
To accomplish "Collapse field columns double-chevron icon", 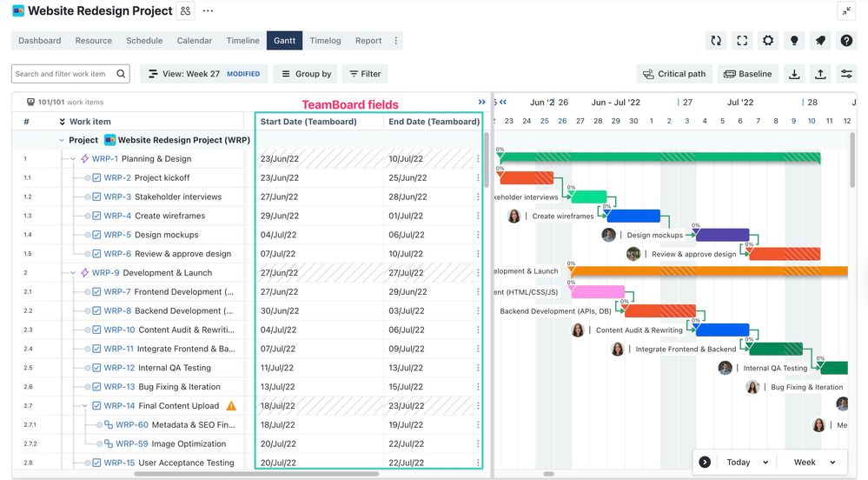I will pos(481,102).
